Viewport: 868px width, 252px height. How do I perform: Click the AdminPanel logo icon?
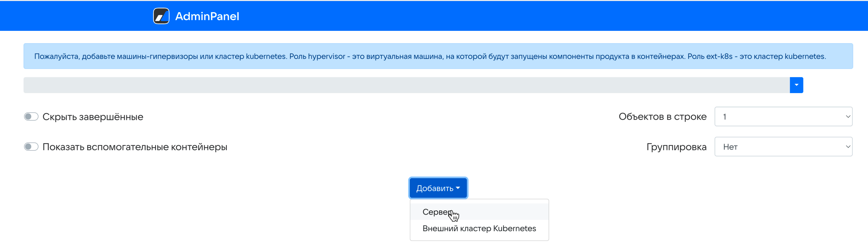[x=161, y=16]
